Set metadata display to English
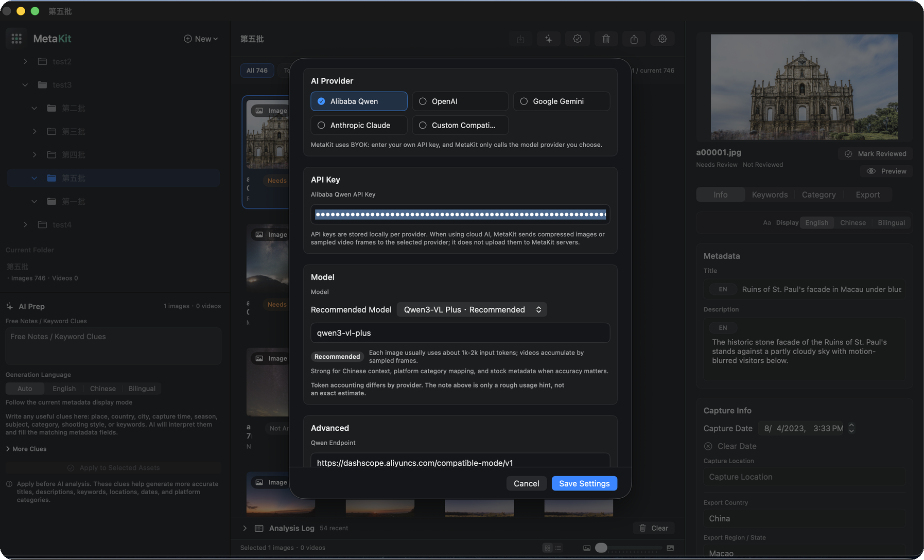Screen dimensions: 924x560 817,223
